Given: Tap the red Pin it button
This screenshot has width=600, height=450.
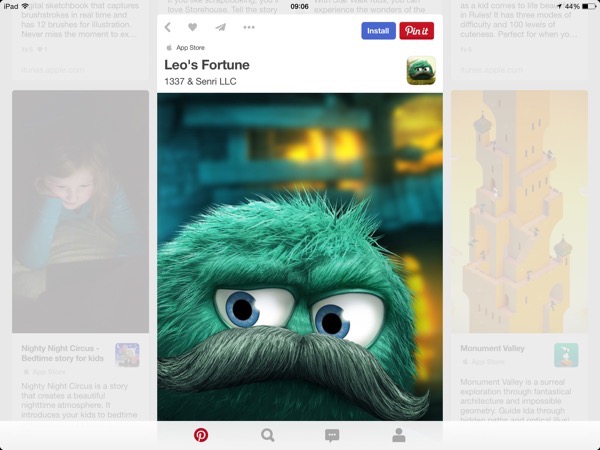Looking at the screenshot, I should point(416,31).
